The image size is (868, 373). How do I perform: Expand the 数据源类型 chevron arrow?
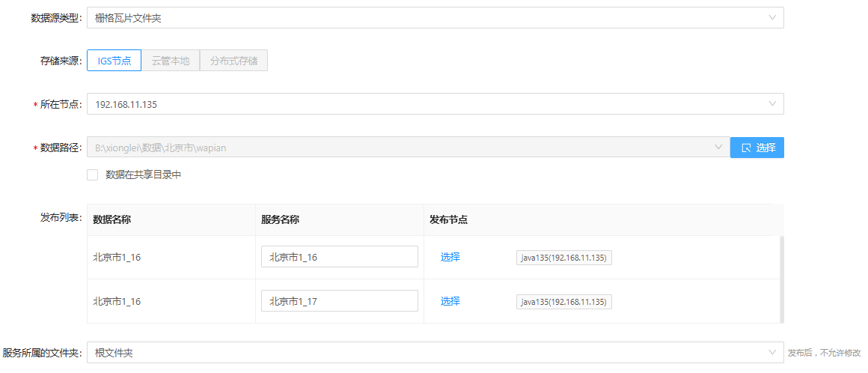tap(773, 18)
